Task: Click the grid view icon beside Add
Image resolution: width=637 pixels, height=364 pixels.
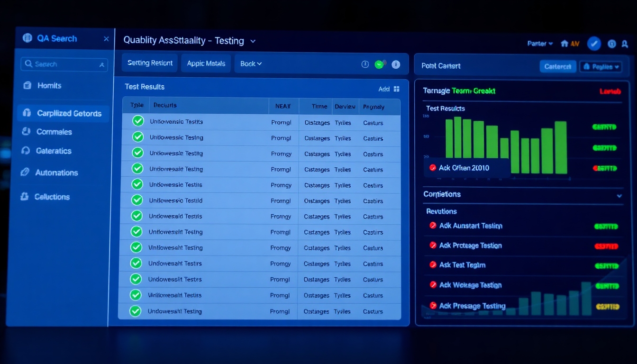Action: click(397, 89)
